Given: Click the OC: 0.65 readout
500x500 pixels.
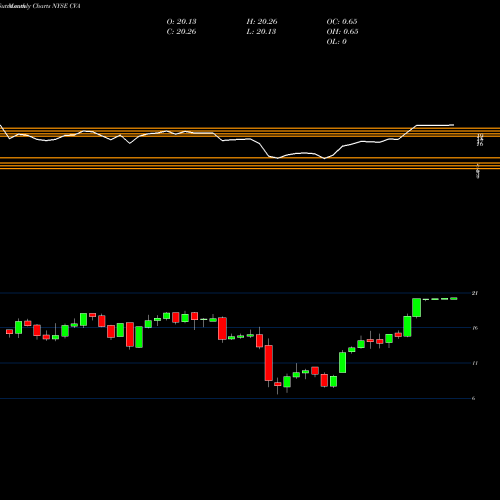Looking at the screenshot, I should coord(342,22).
